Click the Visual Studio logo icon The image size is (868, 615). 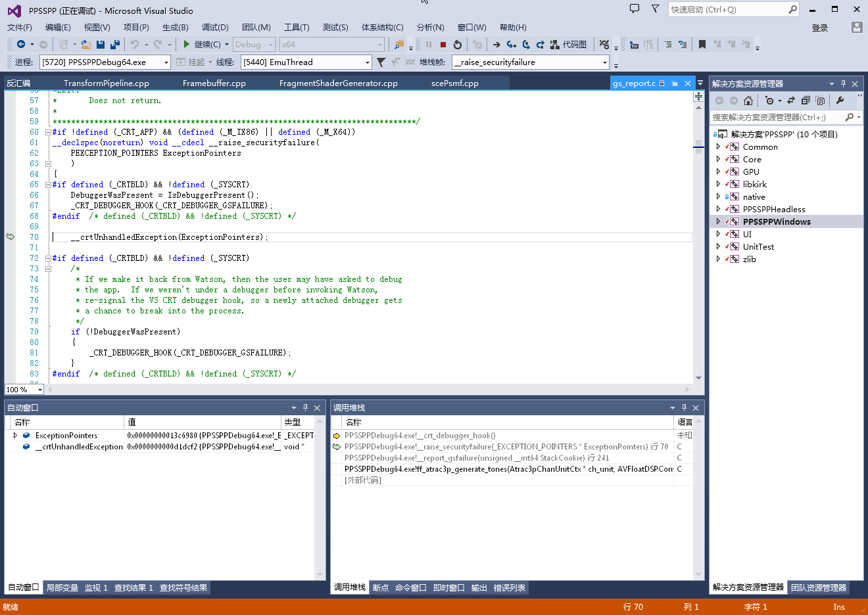(14, 11)
